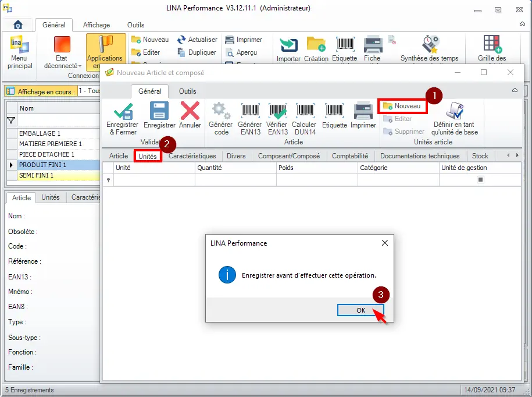This screenshot has height=397, width=532.
Task: Click Quantité column header
Action: [x=236, y=168]
